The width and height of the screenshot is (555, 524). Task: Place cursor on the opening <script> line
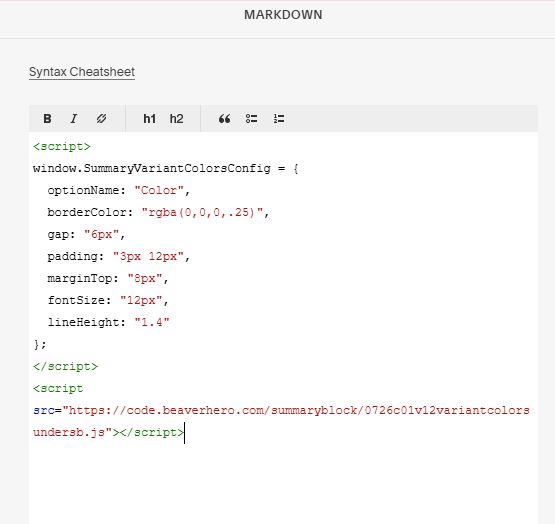pos(62,146)
